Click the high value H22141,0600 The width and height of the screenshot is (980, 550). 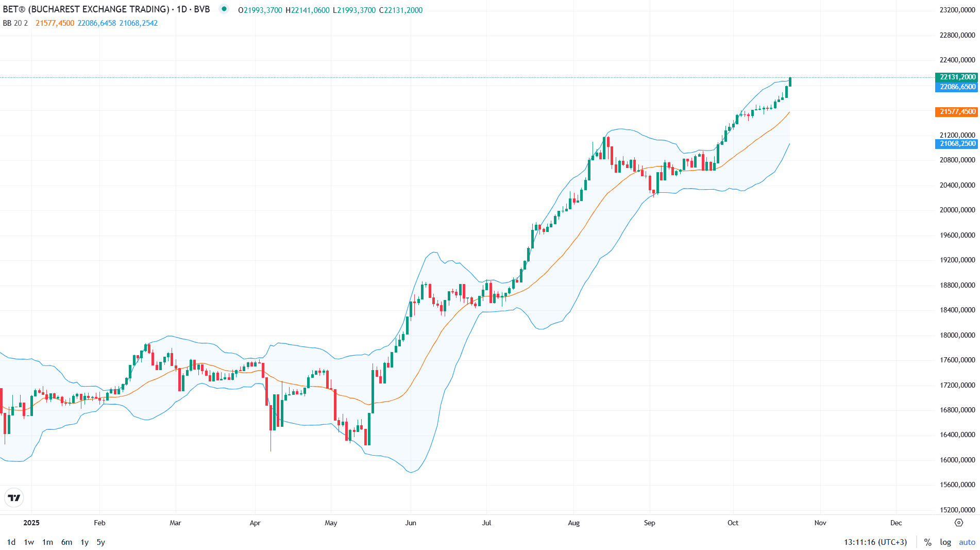[308, 10]
